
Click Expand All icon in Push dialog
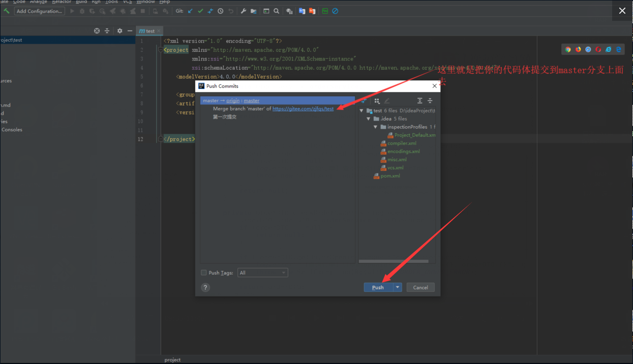pos(420,101)
